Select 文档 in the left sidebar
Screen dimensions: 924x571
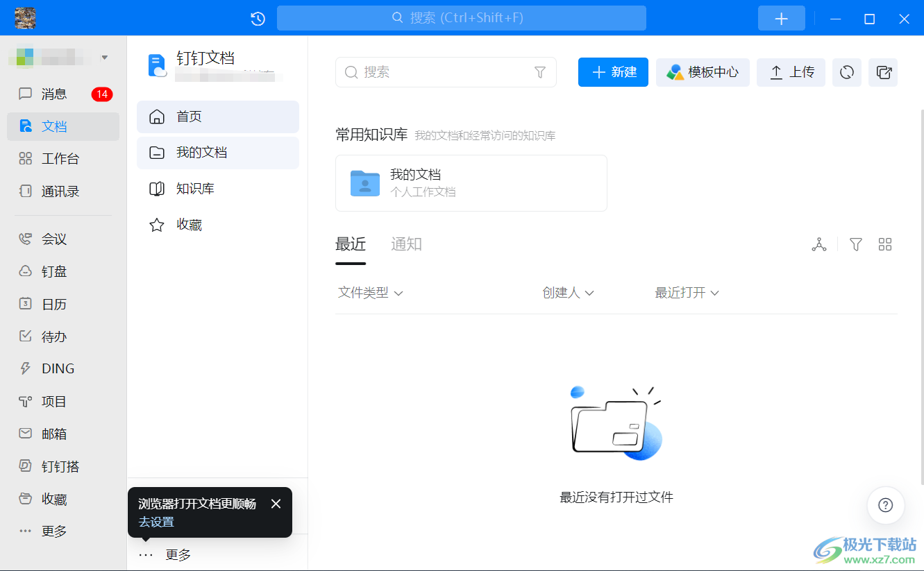63,126
